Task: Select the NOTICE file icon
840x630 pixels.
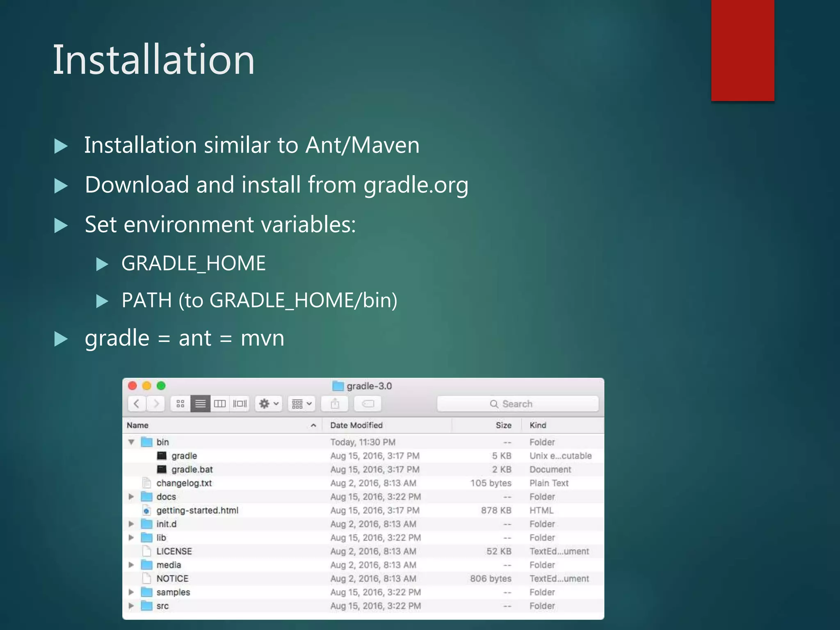Action: tap(146, 578)
